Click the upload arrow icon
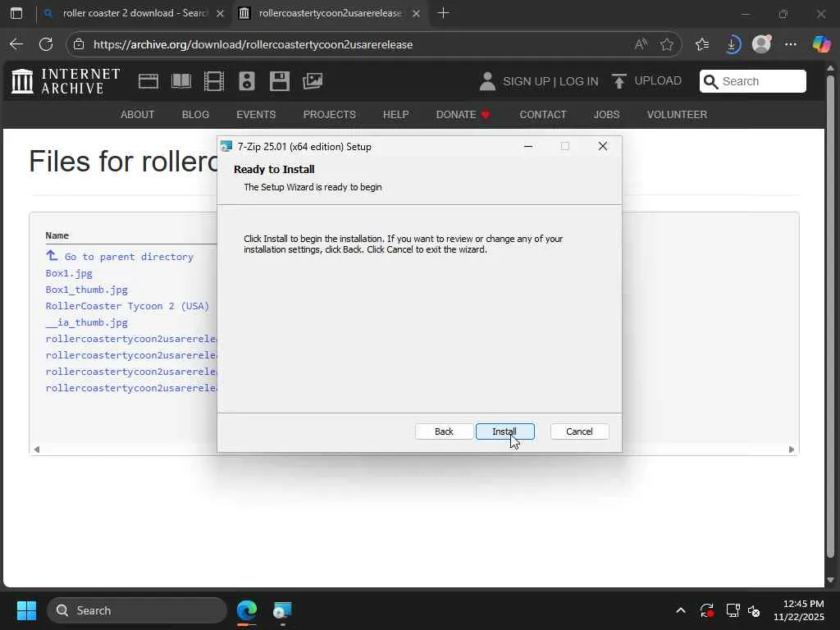Image resolution: width=840 pixels, height=630 pixels. click(619, 81)
